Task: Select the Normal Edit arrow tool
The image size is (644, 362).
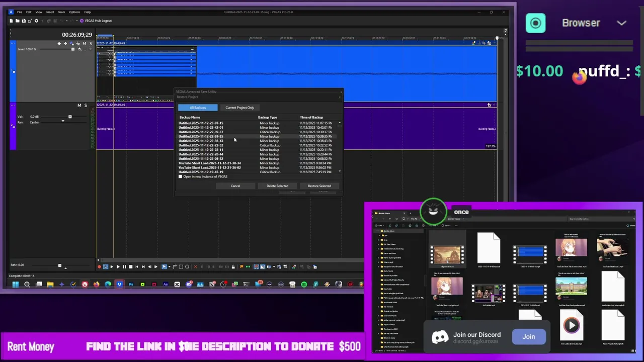Action: [x=164, y=266]
